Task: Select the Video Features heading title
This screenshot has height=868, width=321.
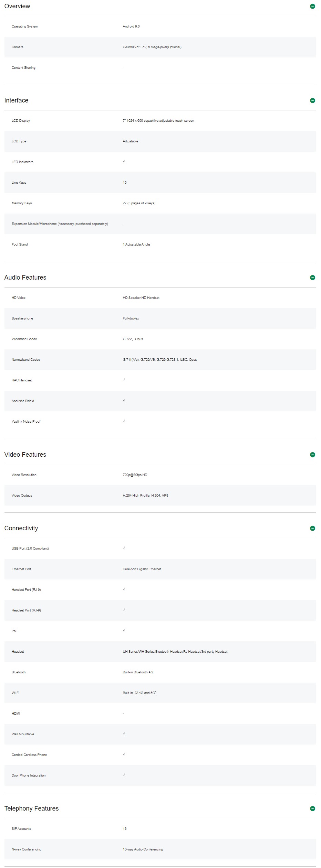Action: [x=25, y=455]
